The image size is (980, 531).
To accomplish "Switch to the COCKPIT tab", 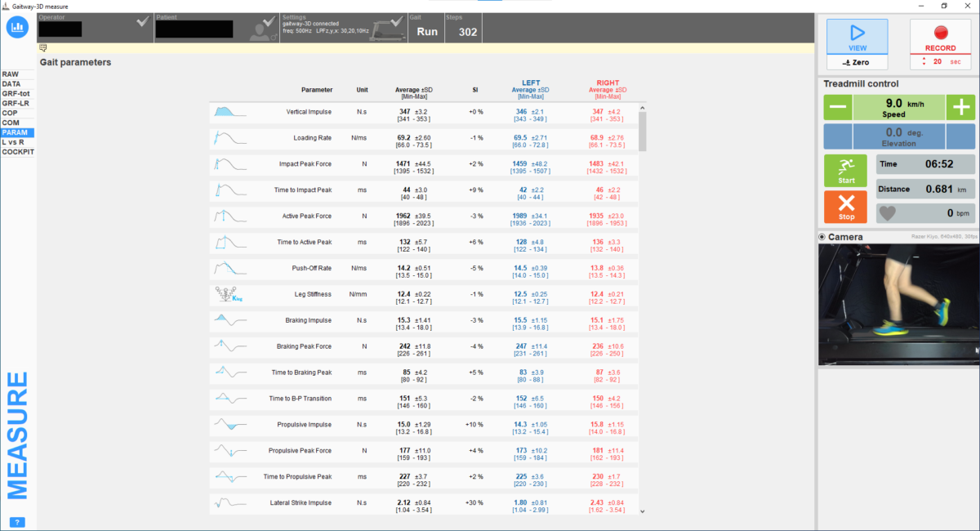I will (x=17, y=152).
